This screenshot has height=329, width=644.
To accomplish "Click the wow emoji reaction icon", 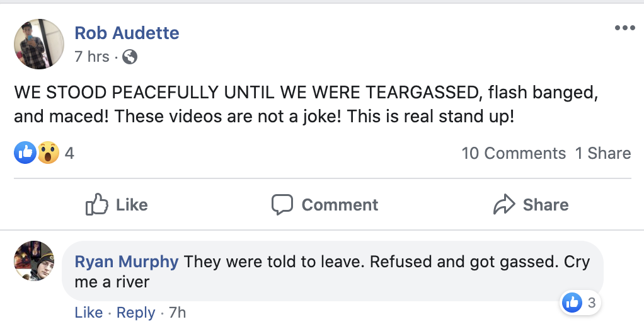I will [48, 153].
